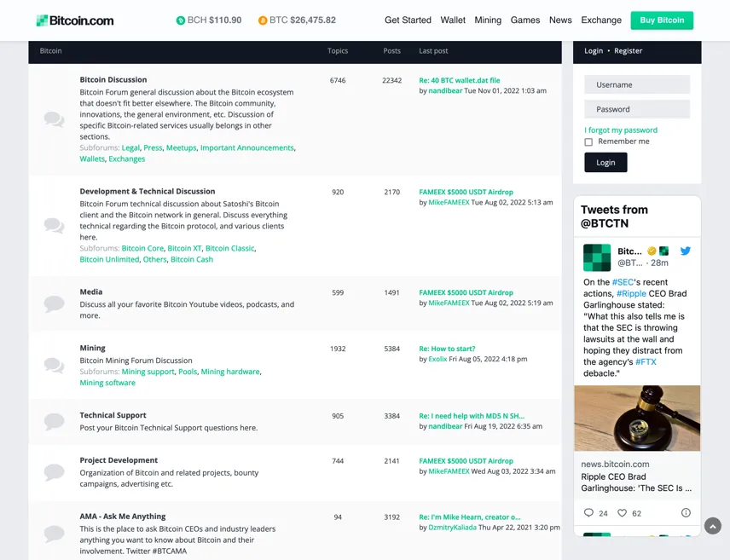Open the Wallet navigation item

coord(453,20)
